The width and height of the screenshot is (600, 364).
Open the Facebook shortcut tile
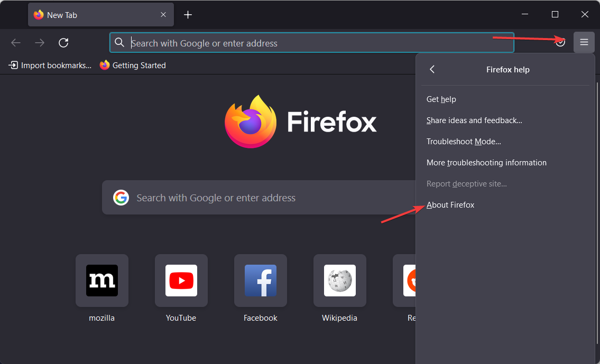pyautogui.click(x=261, y=281)
